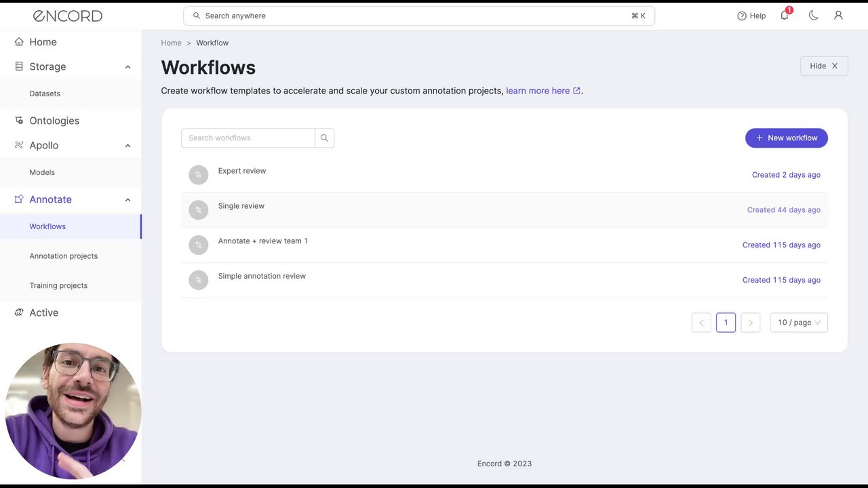Click the search workflows magnifier button
Image resolution: width=868 pixels, height=488 pixels.
click(x=324, y=138)
